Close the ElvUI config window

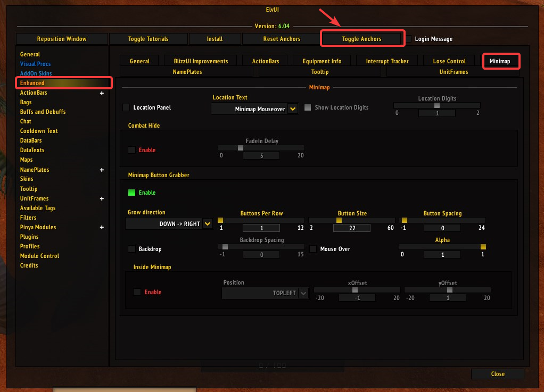point(498,373)
